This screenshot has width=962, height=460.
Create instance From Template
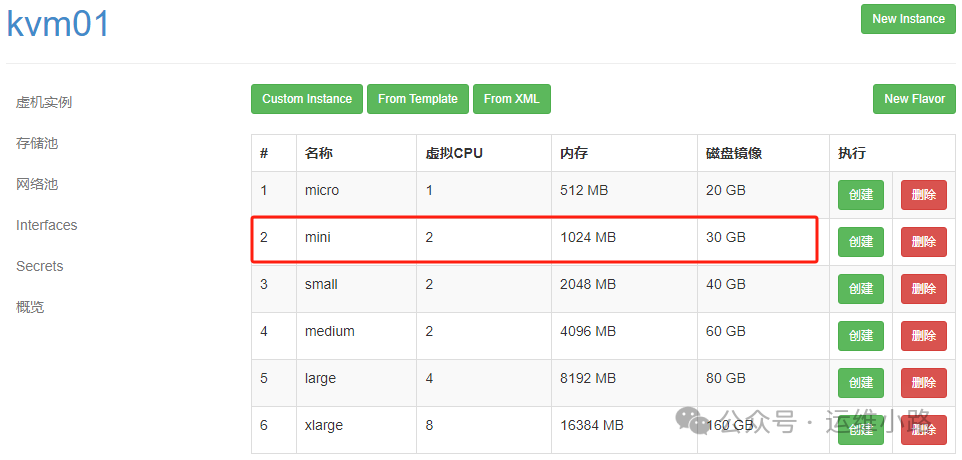[x=418, y=99]
